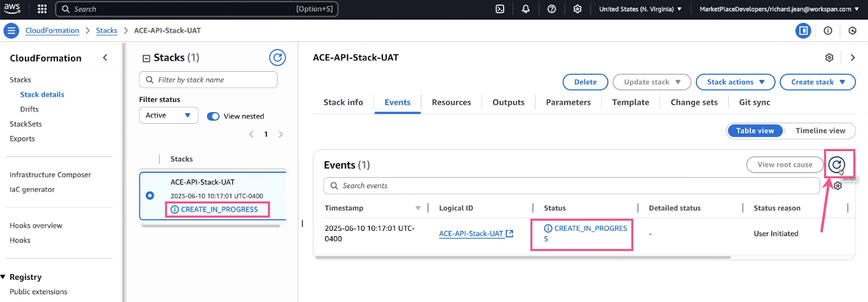Focus the Filter by stack name field
Image resolution: width=868 pixels, height=302 pixels.
pyautogui.click(x=208, y=80)
